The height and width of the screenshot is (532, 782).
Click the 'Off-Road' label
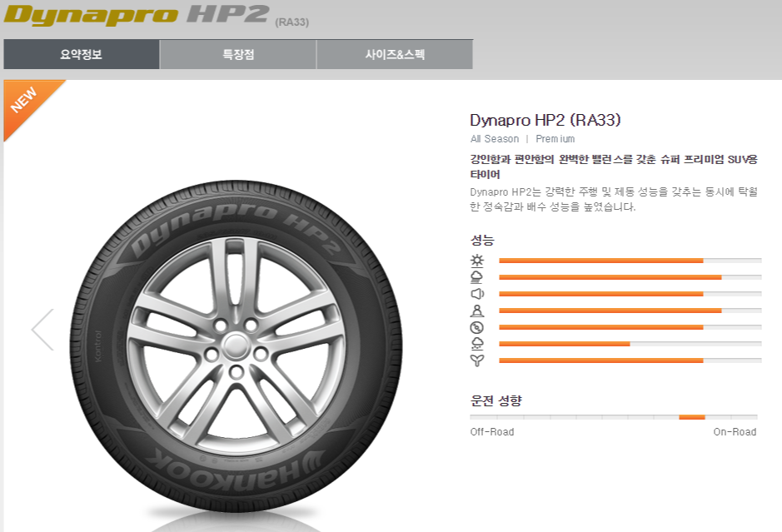coord(491,432)
